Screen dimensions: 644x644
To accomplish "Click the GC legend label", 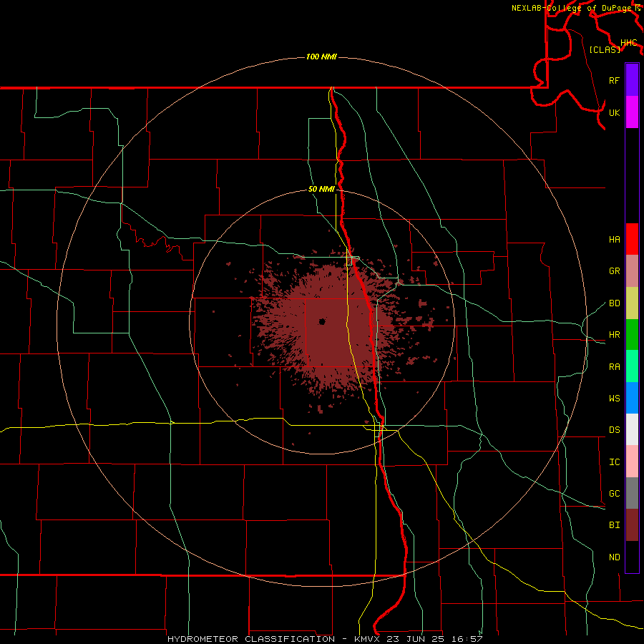I will [x=614, y=494].
